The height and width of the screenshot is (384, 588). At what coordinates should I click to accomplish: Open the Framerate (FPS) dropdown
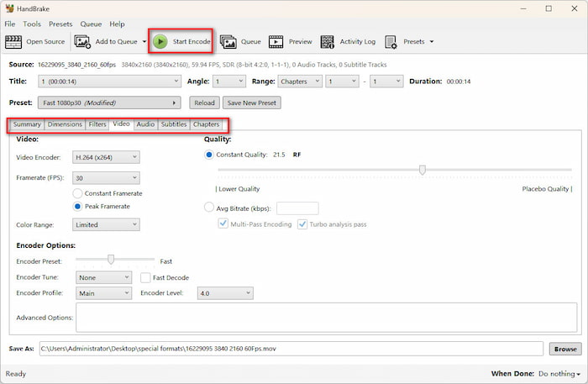[x=106, y=178]
